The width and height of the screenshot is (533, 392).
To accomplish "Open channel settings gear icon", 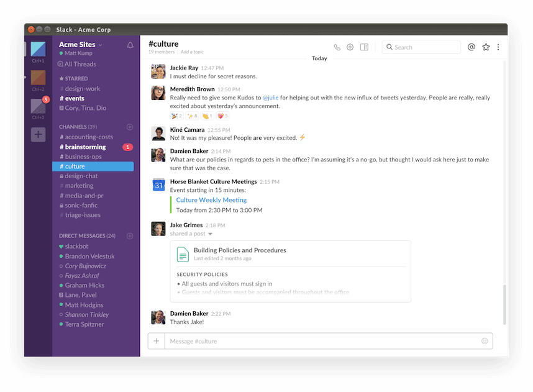I will tap(350, 47).
